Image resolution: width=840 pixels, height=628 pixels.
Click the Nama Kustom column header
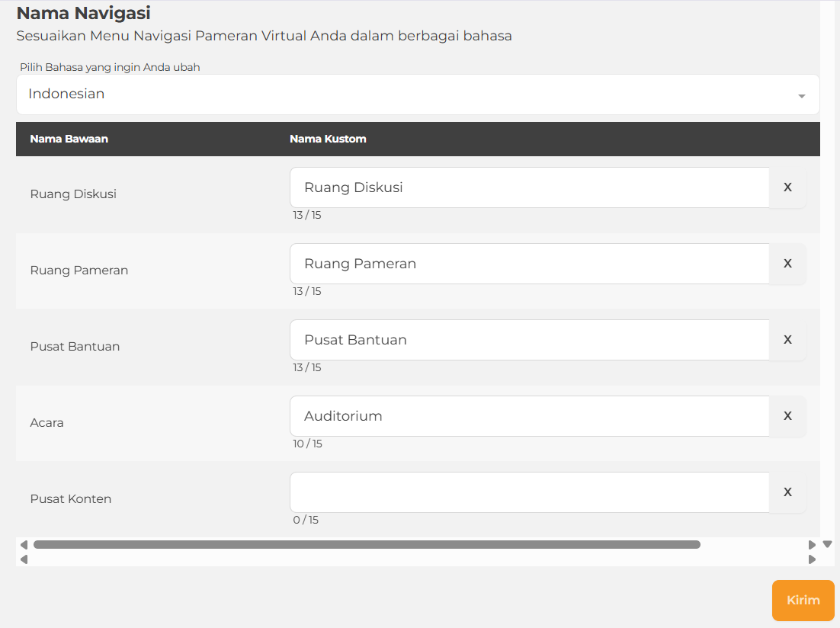[328, 139]
